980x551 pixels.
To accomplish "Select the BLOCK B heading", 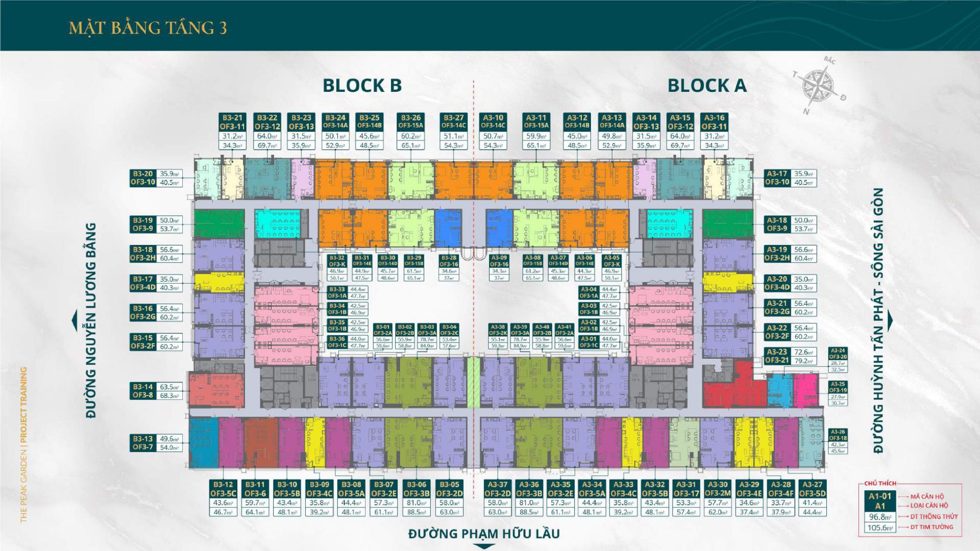I will tap(362, 86).
